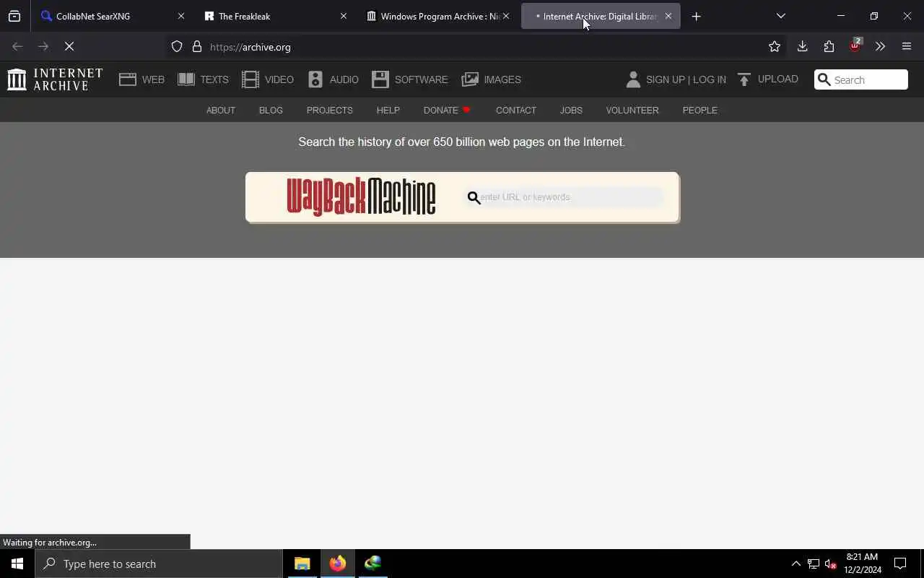The width and height of the screenshot is (924, 578).
Task: Open the IMAGES media section
Action: tap(492, 79)
